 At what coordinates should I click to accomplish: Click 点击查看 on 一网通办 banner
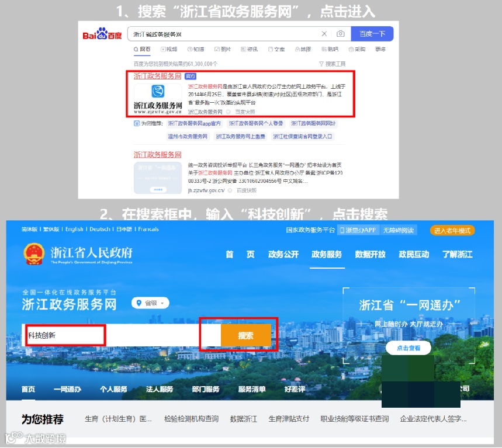[408, 348]
